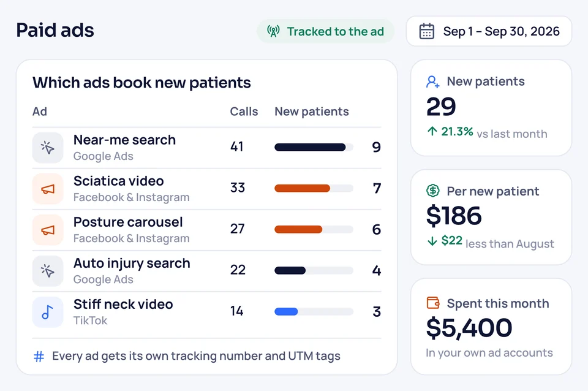Click the vs last month text
Screen dimensions: 588x391
click(512, 134)
